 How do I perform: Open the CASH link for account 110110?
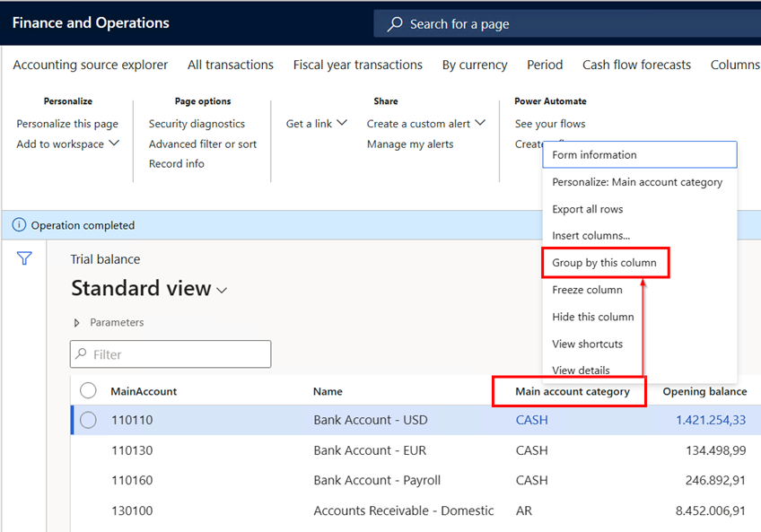[531, 420]
